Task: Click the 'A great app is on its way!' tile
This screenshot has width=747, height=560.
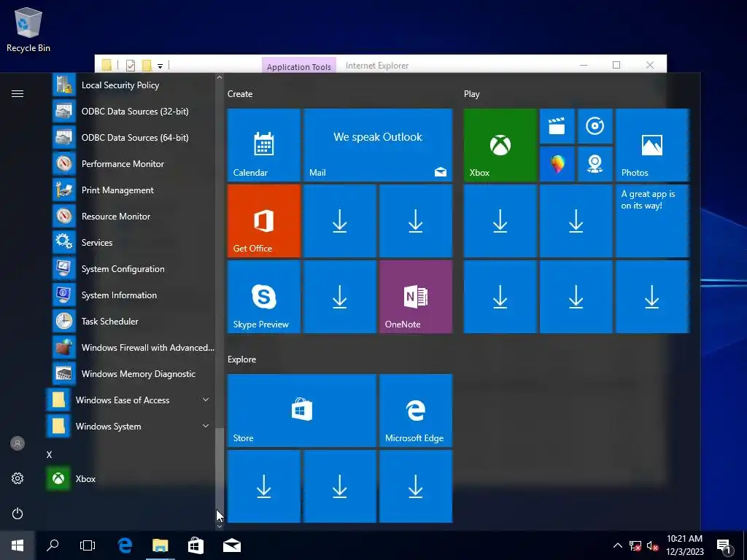Action: (651, 221)
